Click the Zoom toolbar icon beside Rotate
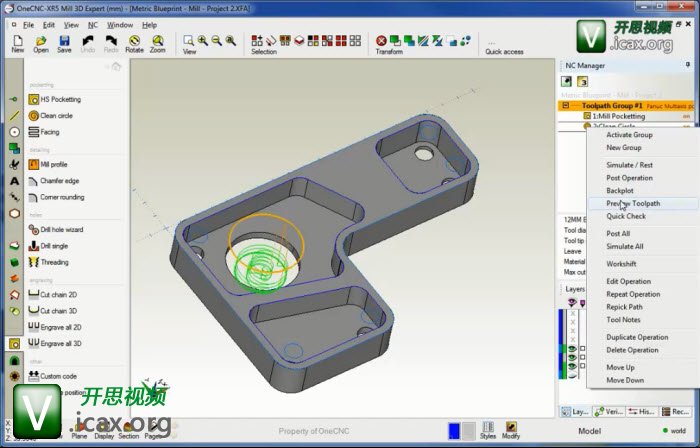Screen dimensions: 700x448 [x=157, y=44]
